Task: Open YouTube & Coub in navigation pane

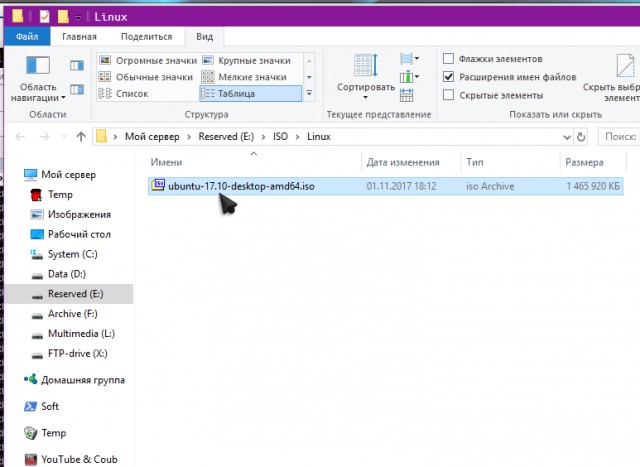Action: [x=71, y=459]
